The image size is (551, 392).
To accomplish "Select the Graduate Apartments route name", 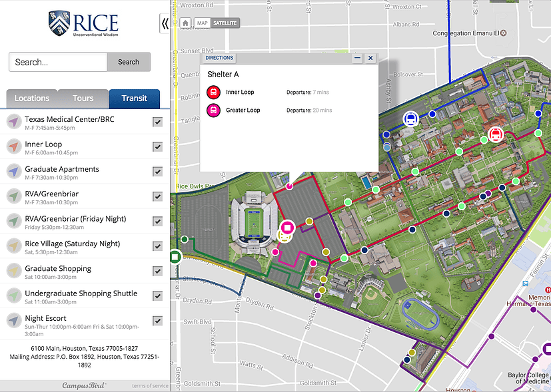I will click(62, 169).
